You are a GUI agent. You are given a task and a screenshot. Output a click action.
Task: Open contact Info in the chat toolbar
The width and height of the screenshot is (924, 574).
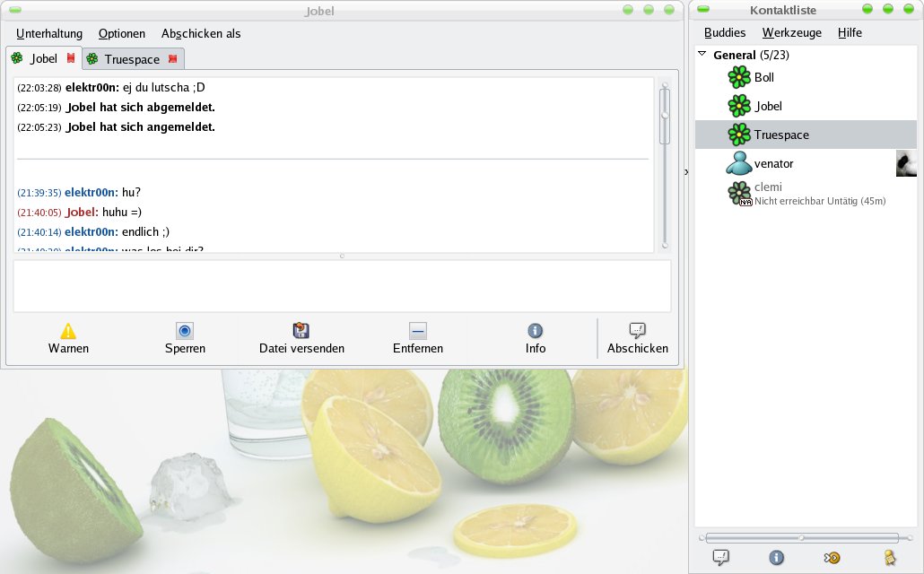pyautogui.click(x=535, y=331)
